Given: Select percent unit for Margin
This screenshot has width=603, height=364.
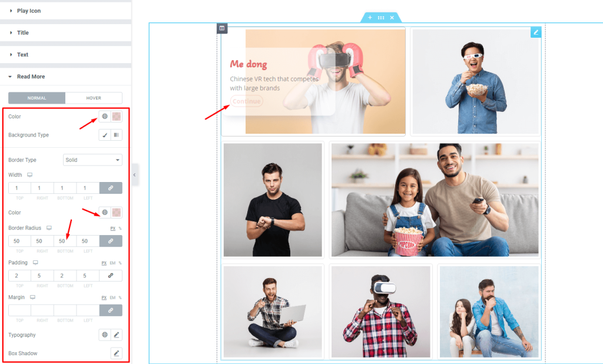Looking at the screenshot, I should pyautogui.click(x=120, y=298).
